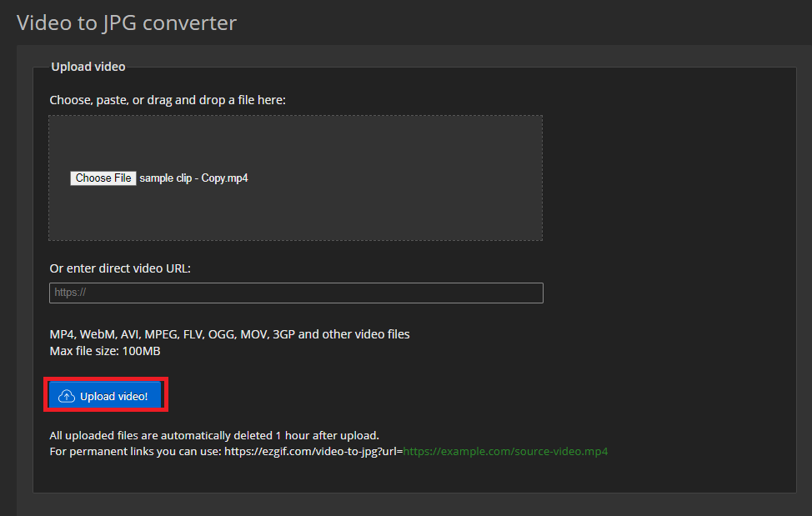Click the Upload video section label
The height and width of the screenshot is (516, 812).
point(88,66)
